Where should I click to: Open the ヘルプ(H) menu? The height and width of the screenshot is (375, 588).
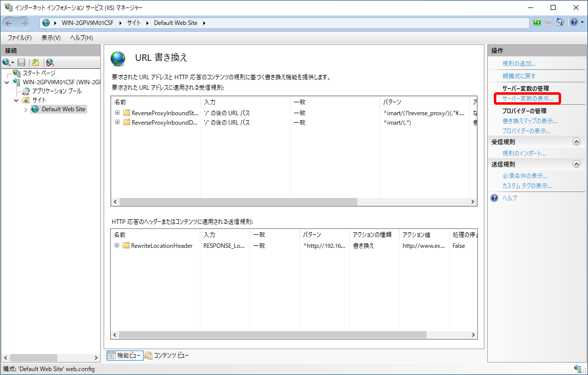pos(81,37)
